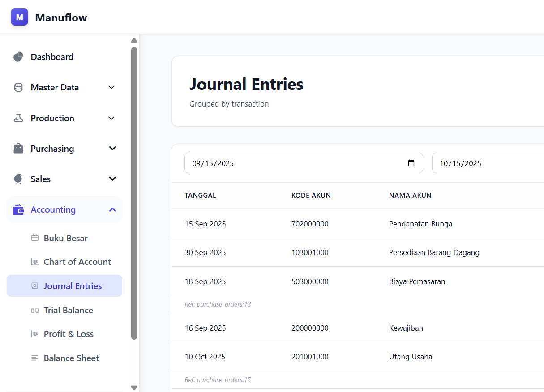544x392 pixels.
Task: Expand the Production submenu chevron
Action: pyautogui.click(x=112, y=118)
